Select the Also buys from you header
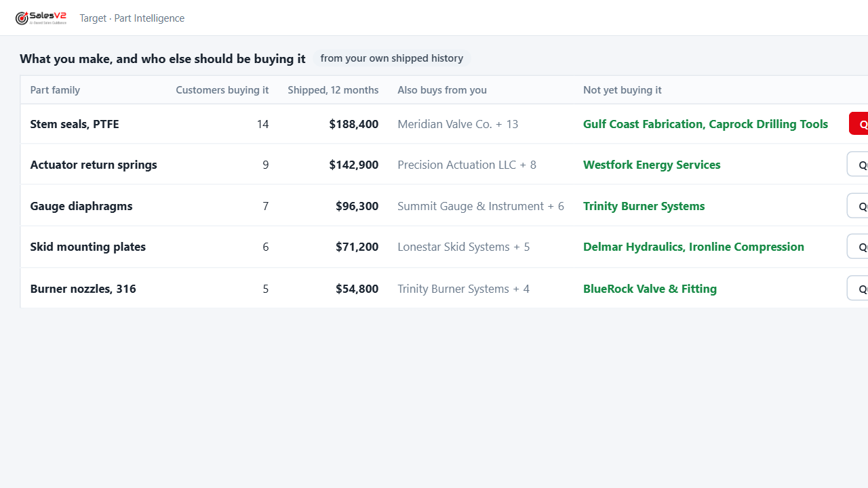 tap(442, 90)
